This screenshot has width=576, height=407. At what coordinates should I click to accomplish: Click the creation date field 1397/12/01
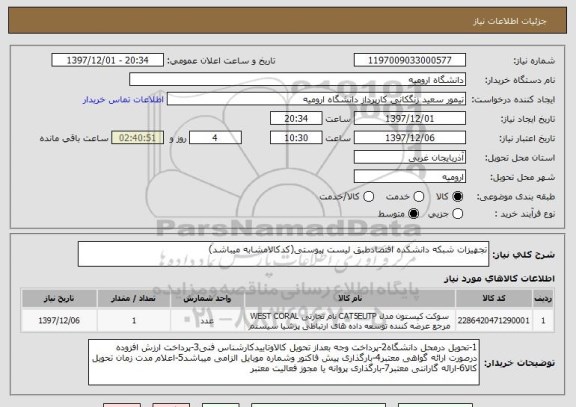pos(410,119)
